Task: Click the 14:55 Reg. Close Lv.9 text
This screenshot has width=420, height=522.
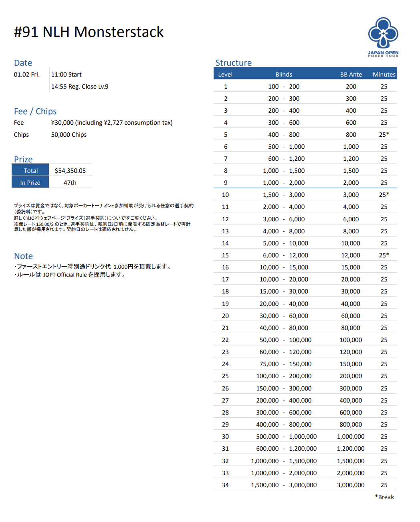Action: click(x=79, y=87)
